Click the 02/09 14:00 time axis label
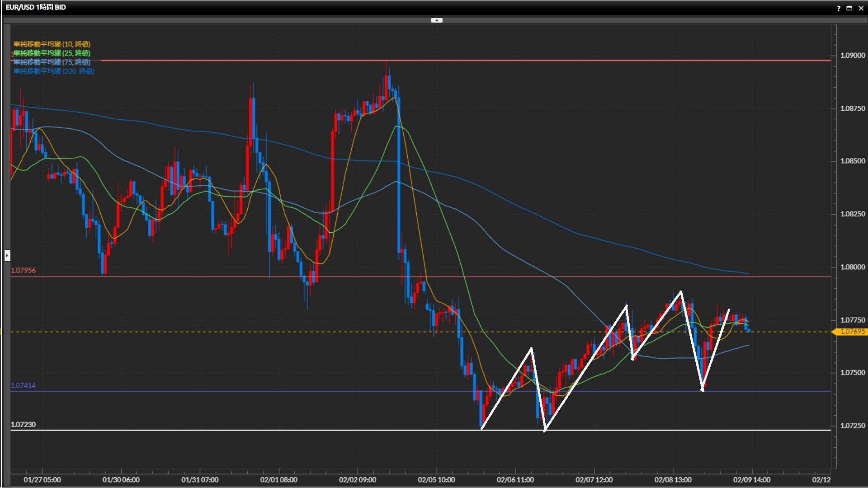Viewport: 868px width, 488px height. click(x=751, y=480)
